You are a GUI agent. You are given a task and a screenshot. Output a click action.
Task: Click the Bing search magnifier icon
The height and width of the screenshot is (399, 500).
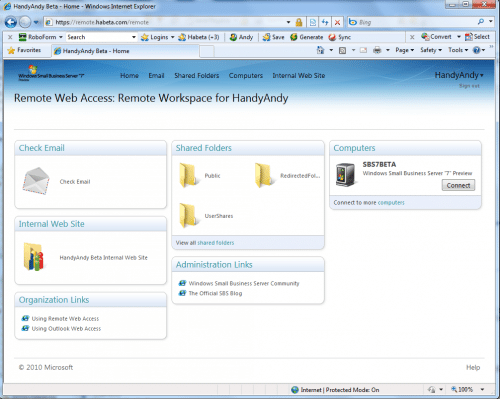point(481,22)
